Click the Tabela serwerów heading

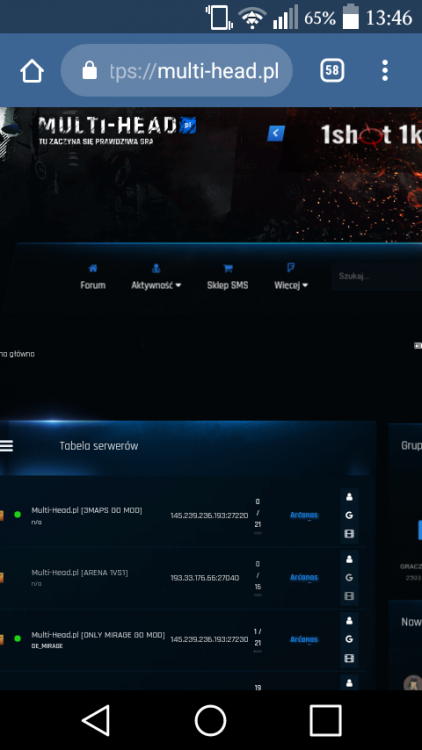[x=99, y=446]
